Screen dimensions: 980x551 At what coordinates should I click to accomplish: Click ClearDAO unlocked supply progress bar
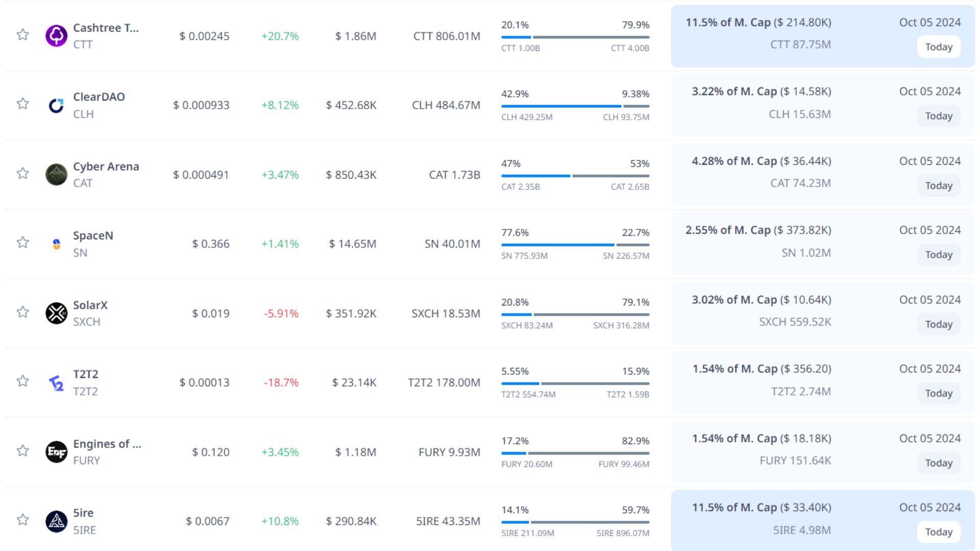[561, 106]
